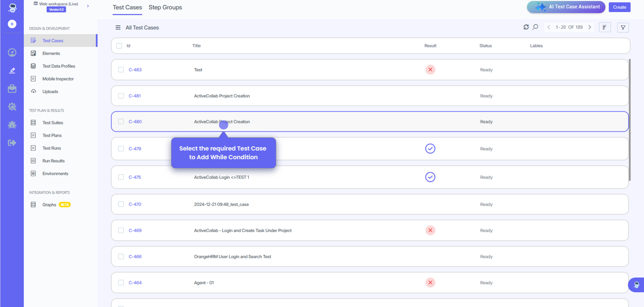Viewport: 644px width, 307px height.
Task: Open the All Test Cases hamburger menu
Action: point(118,27)
